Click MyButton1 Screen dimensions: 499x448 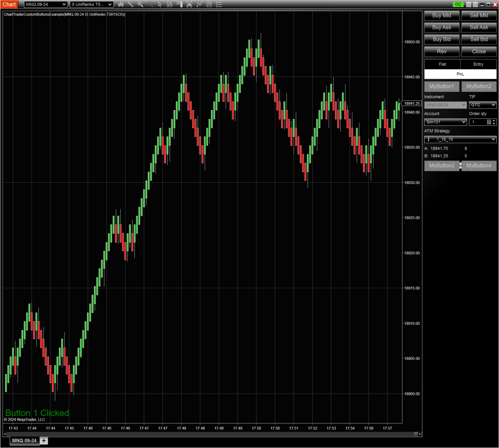(x=442, y=87)
